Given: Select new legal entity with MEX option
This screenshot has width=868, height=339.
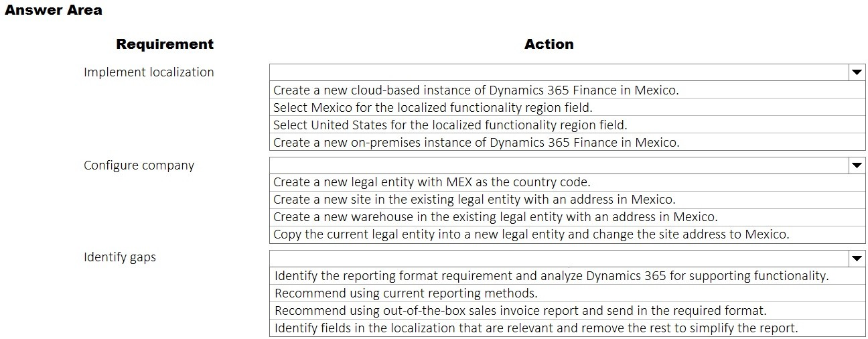Looking at the screenshot, I should coord(432,182).
